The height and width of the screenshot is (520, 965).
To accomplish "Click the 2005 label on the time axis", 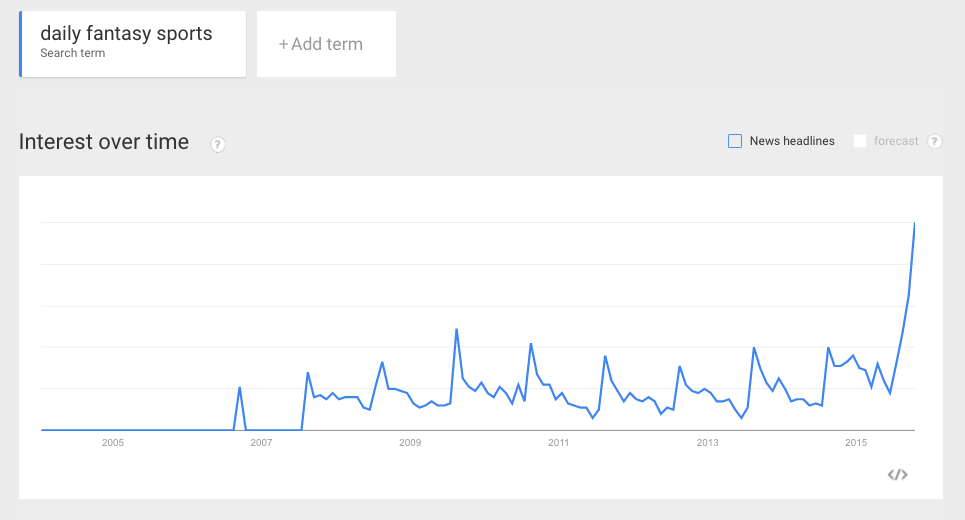I will pos(113,442).
